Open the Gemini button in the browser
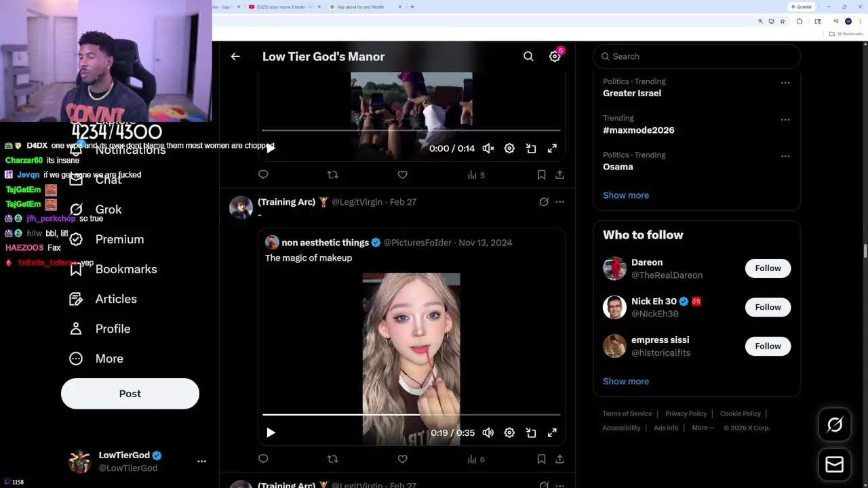Screen dimensions: 868x488 click(x=801, y=7)
